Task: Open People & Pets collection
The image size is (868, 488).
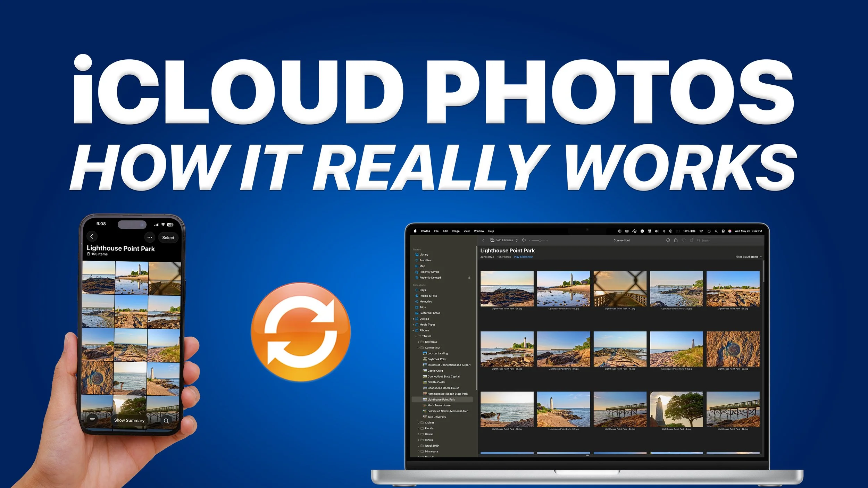Action: pos(426,296)
